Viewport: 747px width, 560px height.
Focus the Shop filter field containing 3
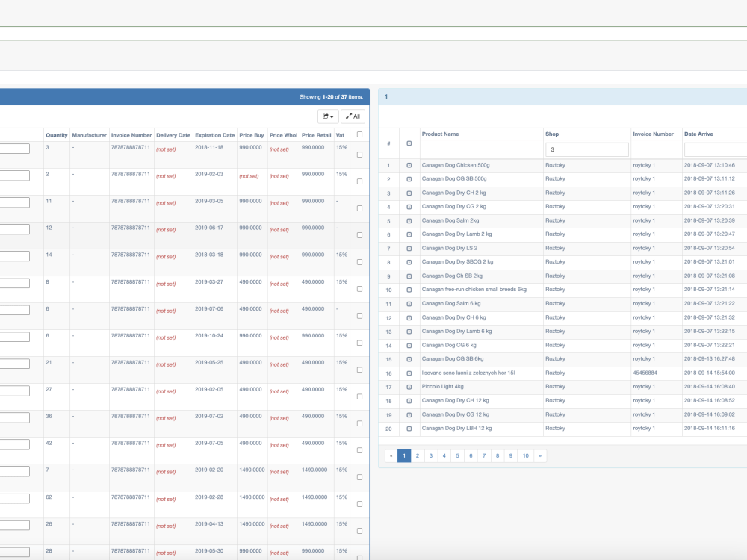coord(587,149)
